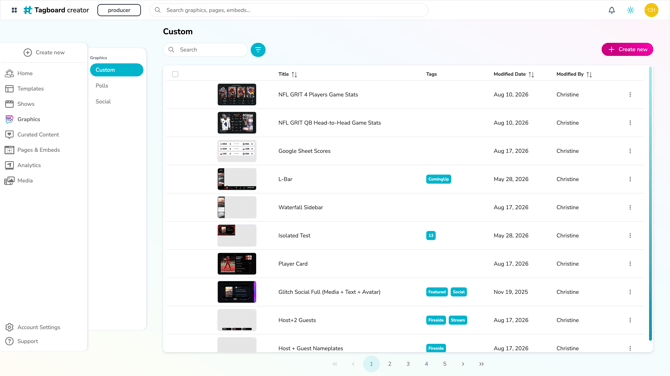The image size is (670, 376).
Task: Open the producer role selector
Action: (119, 10)
